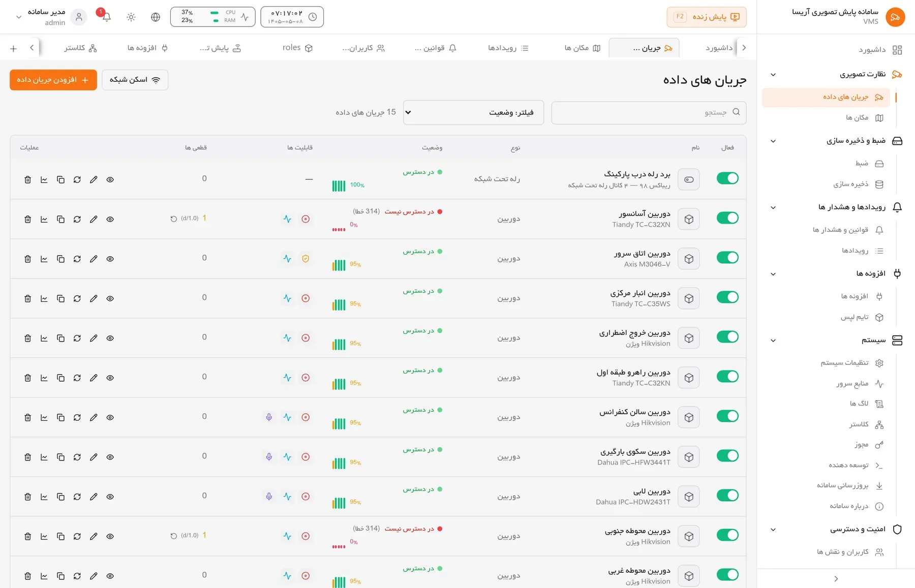Viewport: 915px width, 588px height.
Task: Open پایش زنده live monitoring button
Action: [x=707, y=17]
